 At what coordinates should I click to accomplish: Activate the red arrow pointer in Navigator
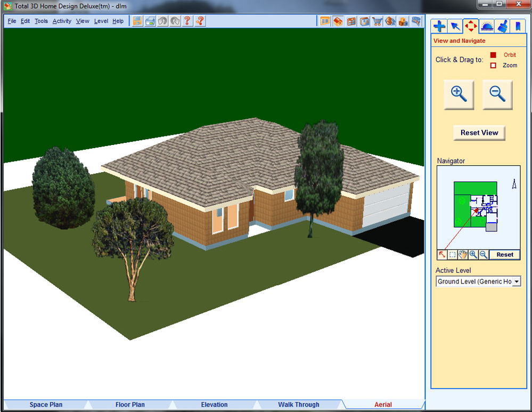click(x=442, y=255)
